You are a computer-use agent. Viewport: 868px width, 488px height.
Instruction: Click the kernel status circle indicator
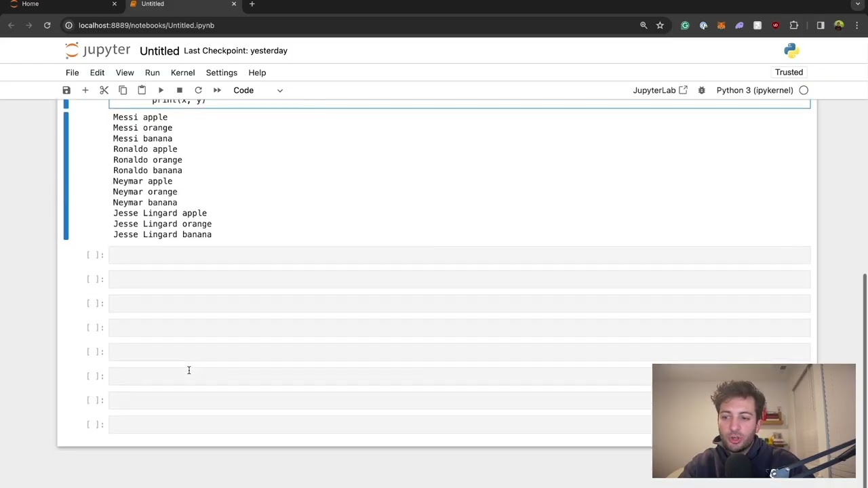(804, 90)
